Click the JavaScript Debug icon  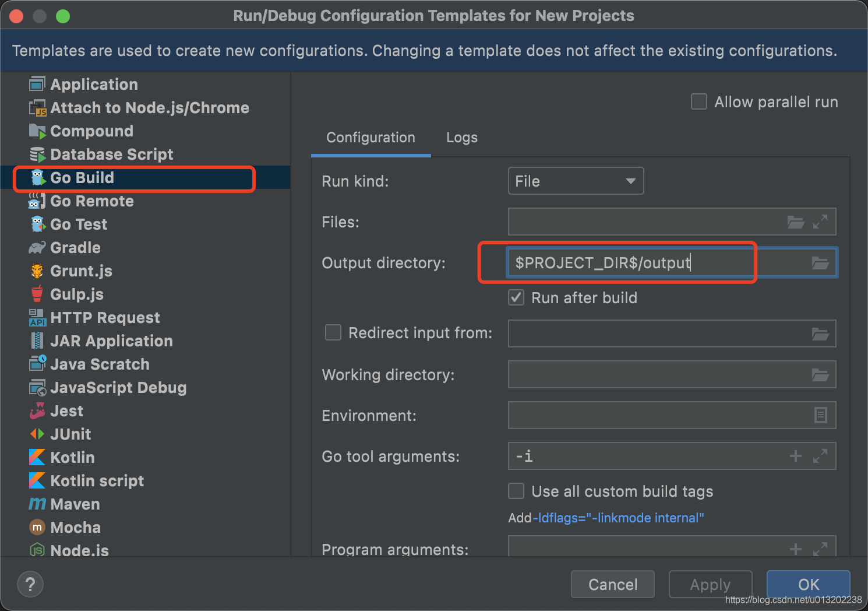tap(37, 388)
